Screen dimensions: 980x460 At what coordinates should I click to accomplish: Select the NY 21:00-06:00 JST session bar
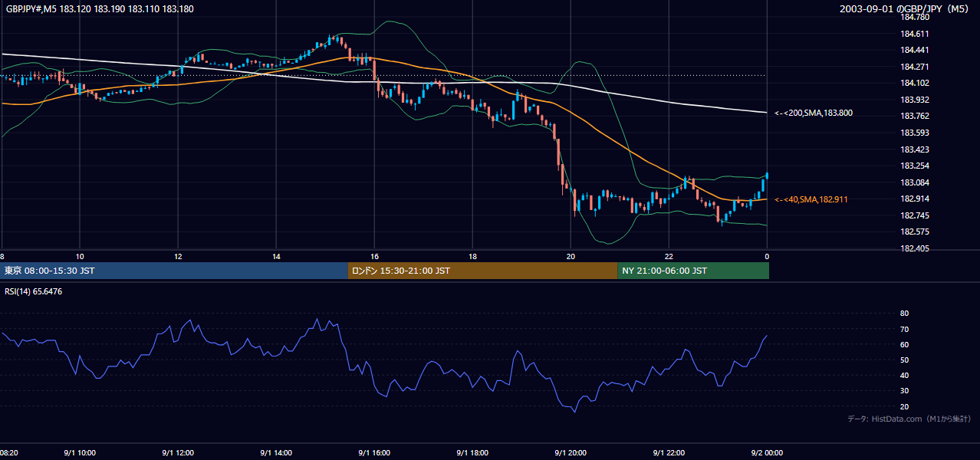point(693,271)
